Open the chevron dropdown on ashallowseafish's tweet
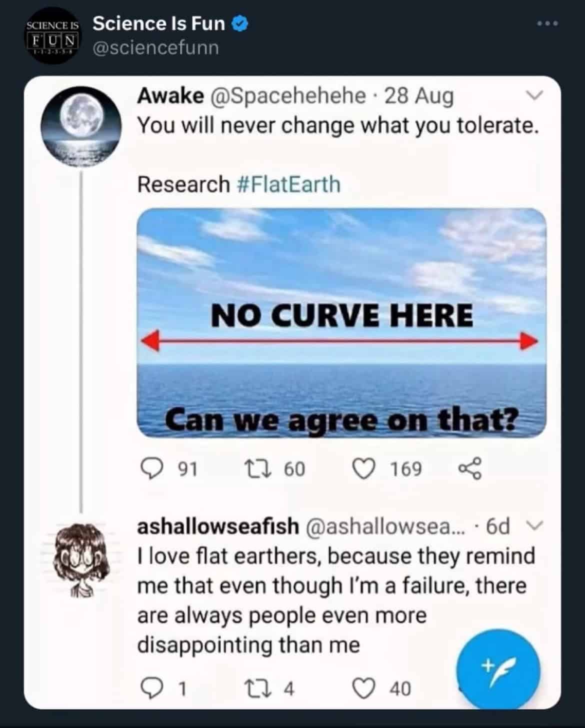 pyautogui.click(x=534, y=526)
